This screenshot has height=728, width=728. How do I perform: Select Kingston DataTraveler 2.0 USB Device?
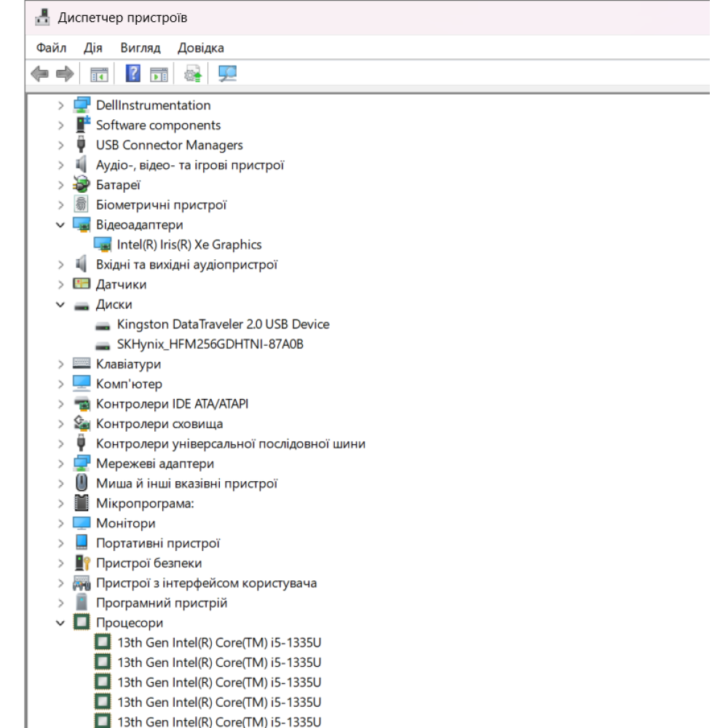[223, 325]
